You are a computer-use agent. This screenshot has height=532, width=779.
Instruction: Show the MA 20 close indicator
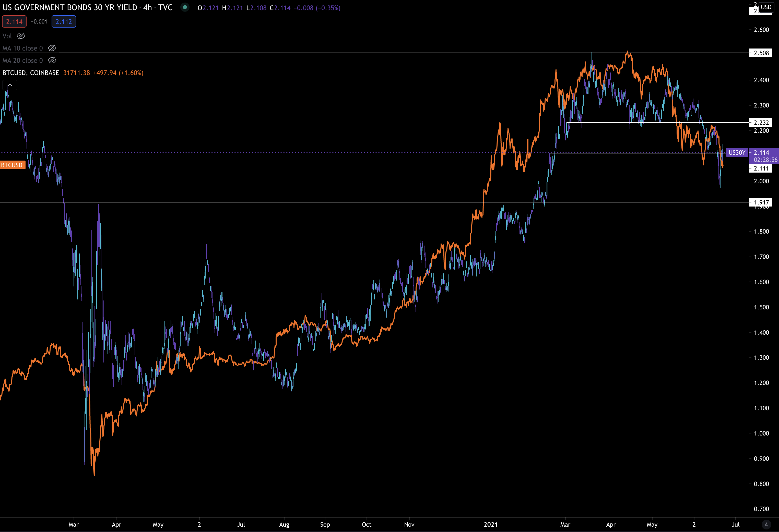point(52,61)
